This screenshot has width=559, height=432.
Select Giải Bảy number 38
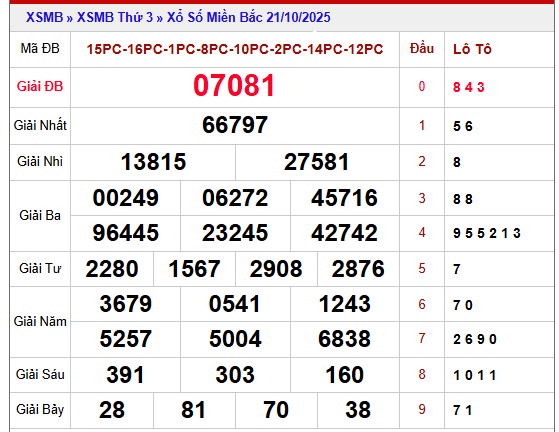coord(358,410)
